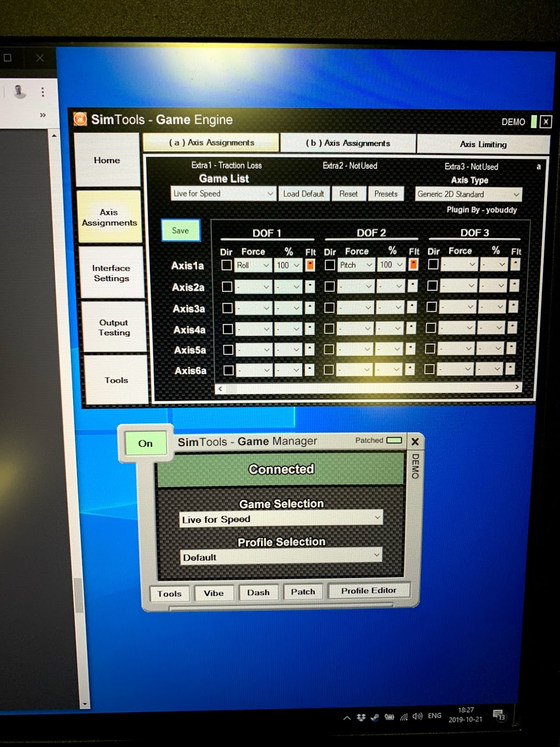This screenshot has width=560, height=747.
Task: Open the Profile Editor in Game Manager
Action: pyautogui.click(x=369, y=590)
